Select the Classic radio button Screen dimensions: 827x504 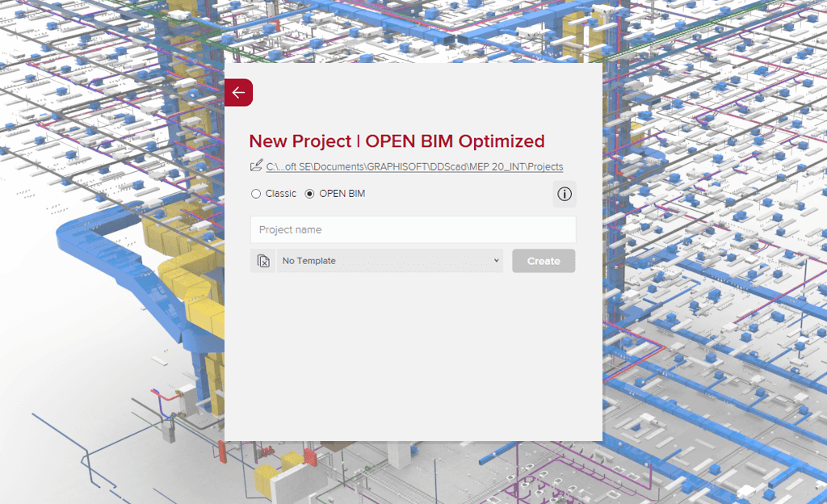click(x=256, y=194)
